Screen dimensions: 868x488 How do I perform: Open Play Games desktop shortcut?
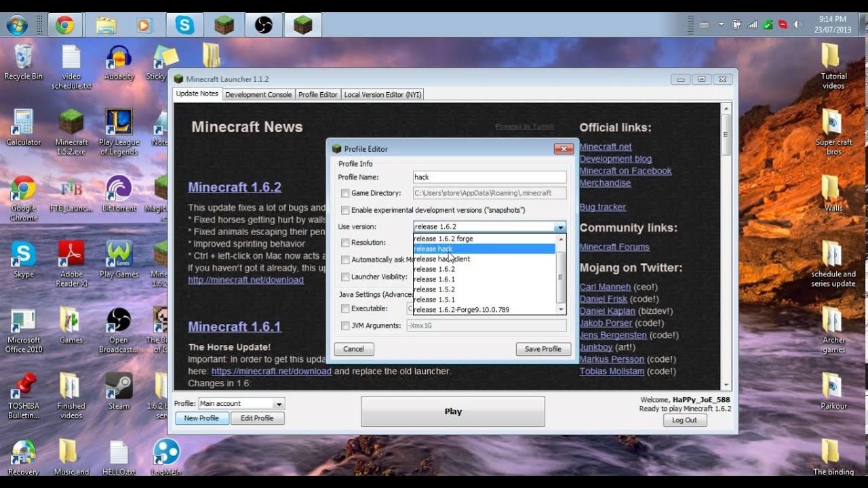pyautogui.click(x=119, y=259)
